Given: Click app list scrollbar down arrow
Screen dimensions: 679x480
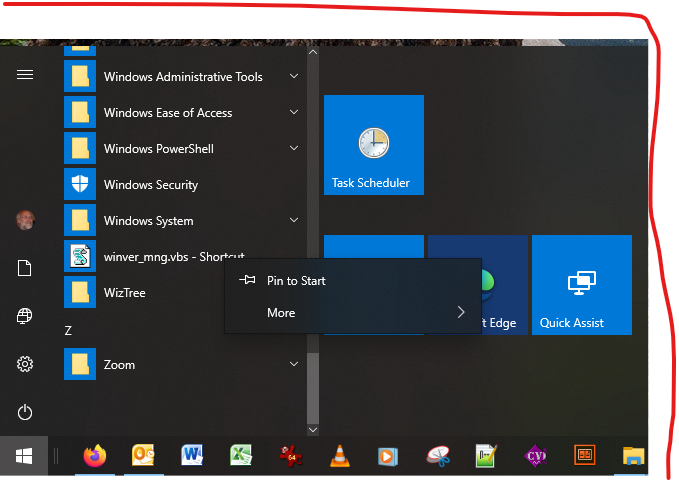Looking at the screenshot, I should pyautogui.click(x=313, y=430).
